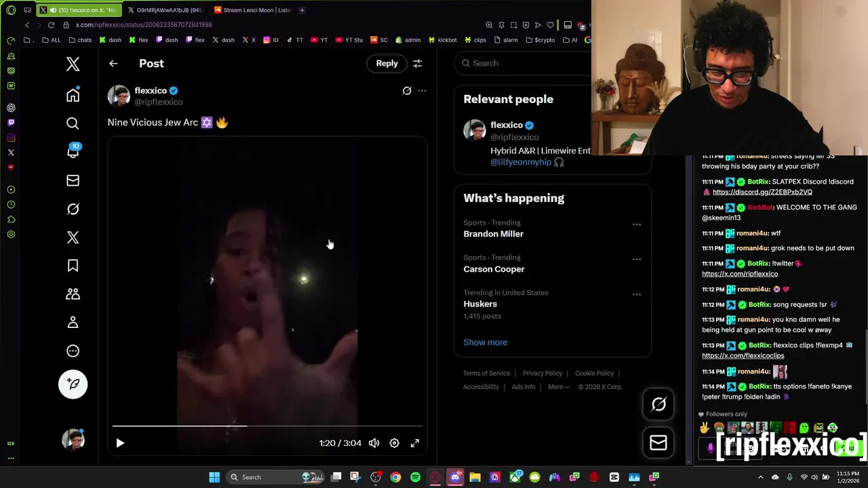This screenshot has width=868, height=488.
Task: Open the floating Messages drawer button
Action: 658,443
